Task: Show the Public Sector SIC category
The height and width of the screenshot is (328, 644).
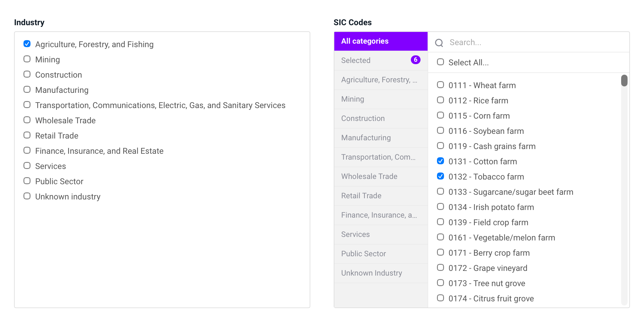Action: tap(380, 254)
